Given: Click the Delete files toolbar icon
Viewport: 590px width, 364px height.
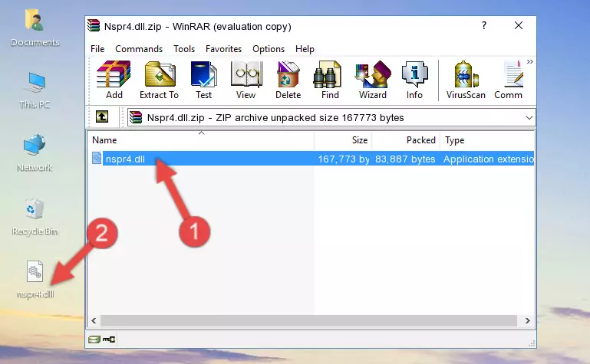Looking at the screenshot, I should 288,80.
